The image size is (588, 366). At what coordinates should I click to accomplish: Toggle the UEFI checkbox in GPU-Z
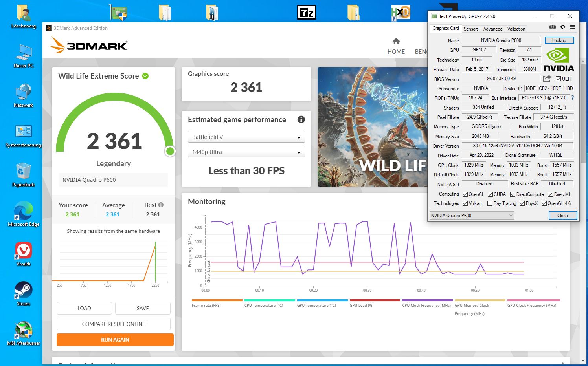click(x=558, y=79)
